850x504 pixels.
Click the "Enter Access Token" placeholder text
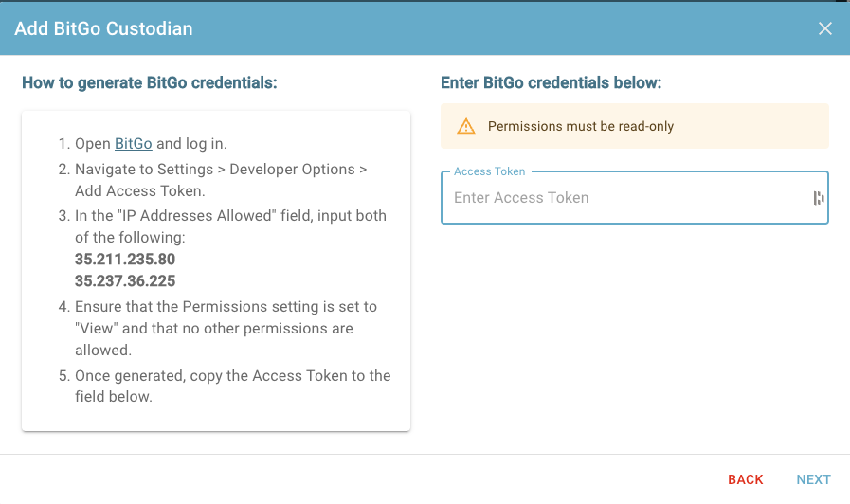(521, 198)
